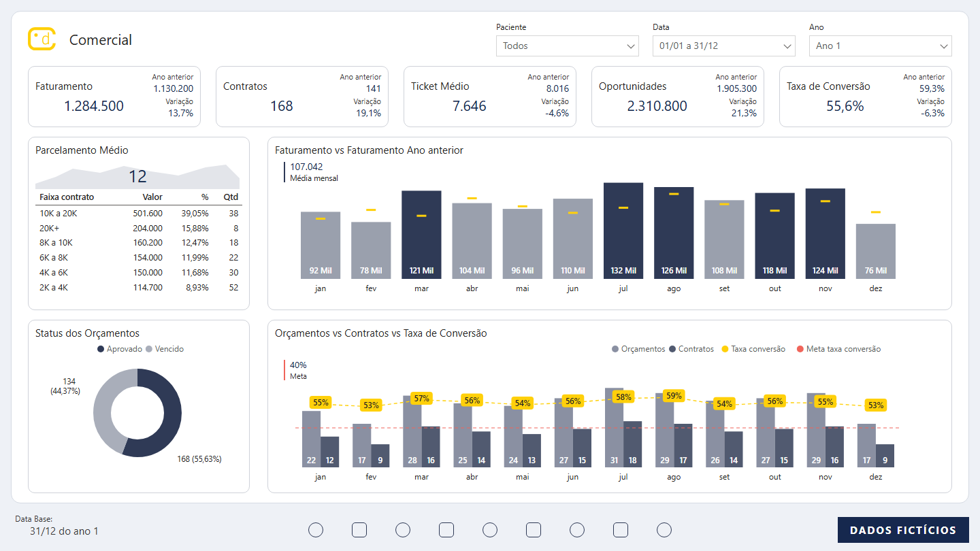Click the 134 (44,37%) donut label
The height and width of the screenshot is (551, 980).
(65, 386)
